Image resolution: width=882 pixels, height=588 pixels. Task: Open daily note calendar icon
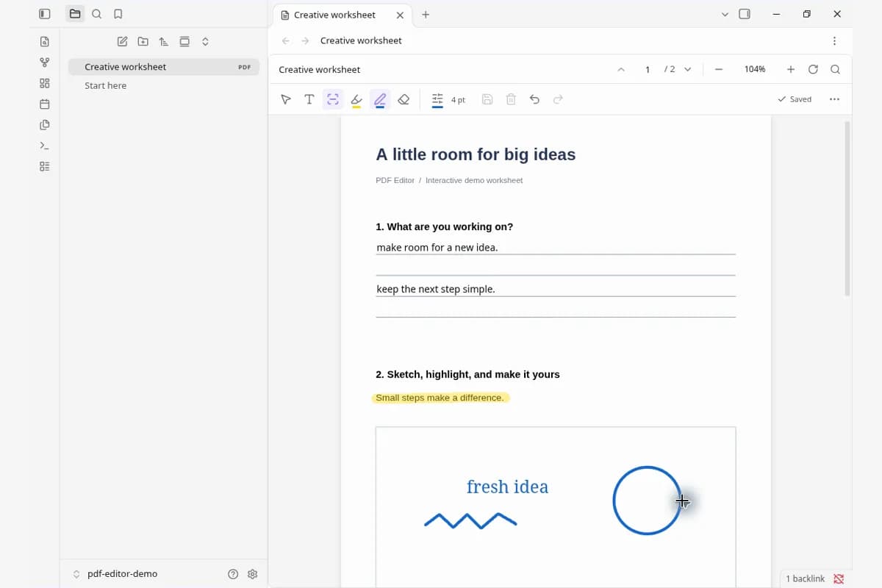(45, 104)
